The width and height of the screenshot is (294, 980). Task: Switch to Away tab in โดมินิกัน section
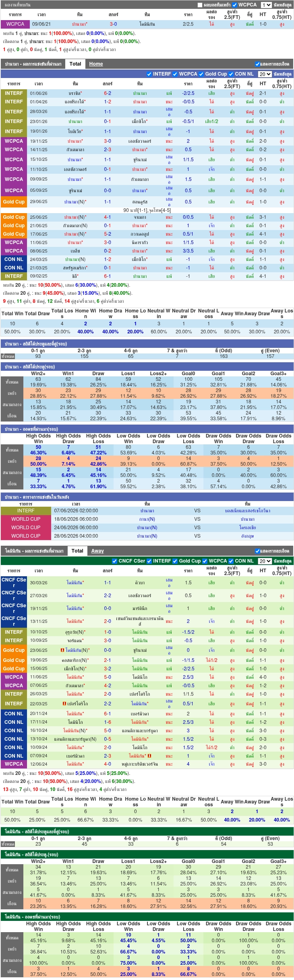coord(97,551)
